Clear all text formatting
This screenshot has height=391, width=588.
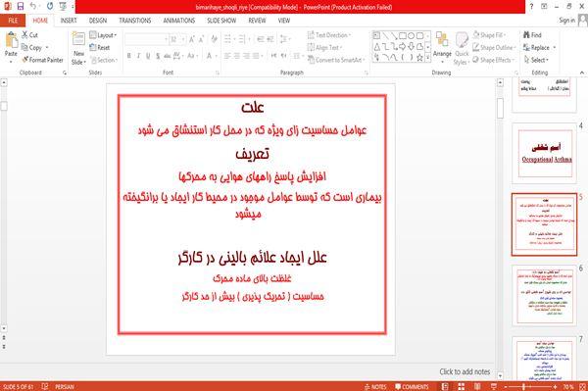coord(214,39)
